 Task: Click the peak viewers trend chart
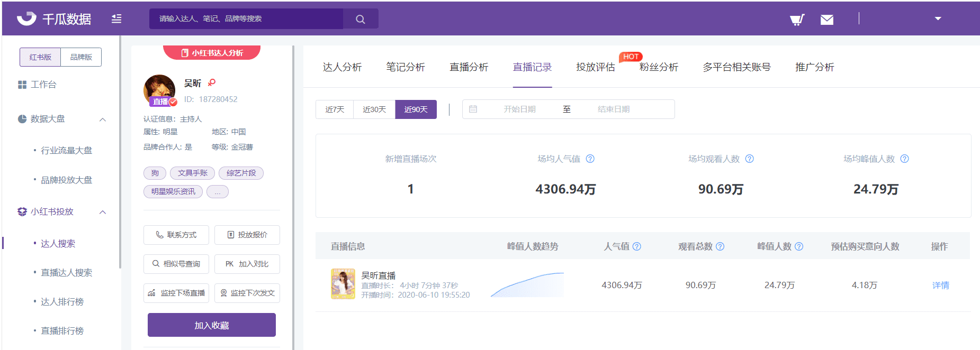click(527, 285)
